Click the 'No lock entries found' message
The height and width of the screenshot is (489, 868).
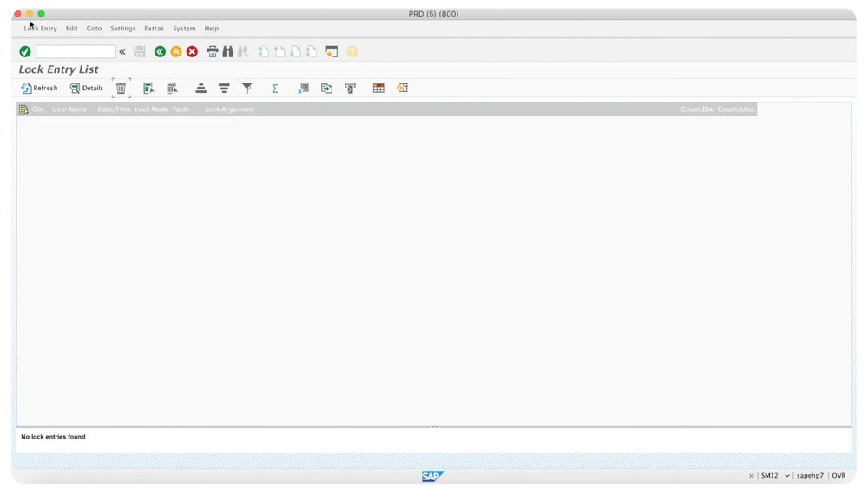point(53,437)
